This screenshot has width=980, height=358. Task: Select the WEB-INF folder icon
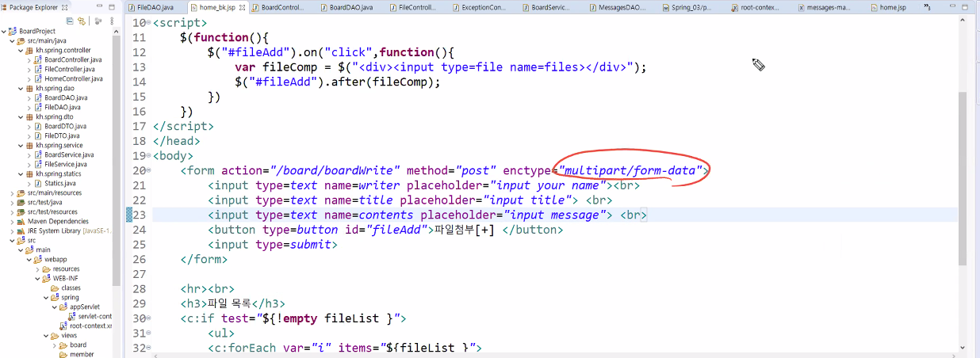point(48,278)
